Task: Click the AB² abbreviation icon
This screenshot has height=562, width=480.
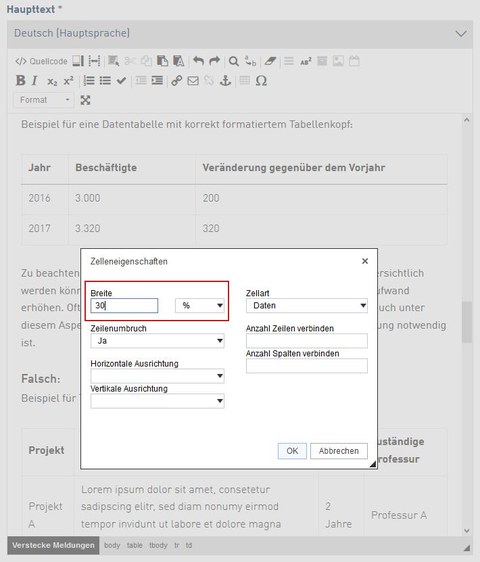Action: [305, 61]
